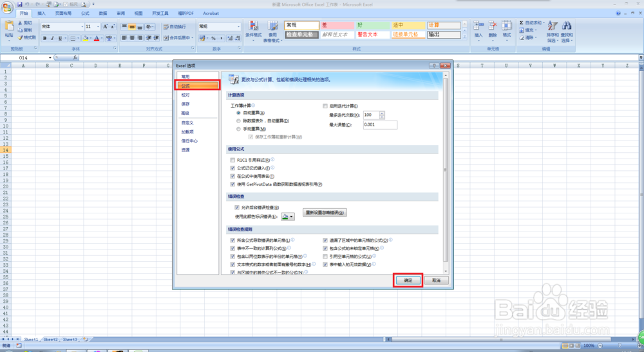Switch to the 开发工具 ribbon tab
644x352 pixels.
coord(160,13)
